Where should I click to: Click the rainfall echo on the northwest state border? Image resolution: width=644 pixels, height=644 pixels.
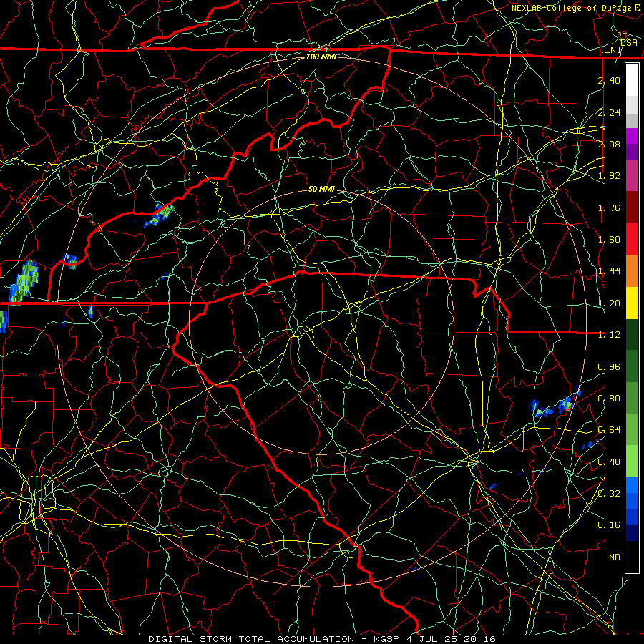pos(159,215)
